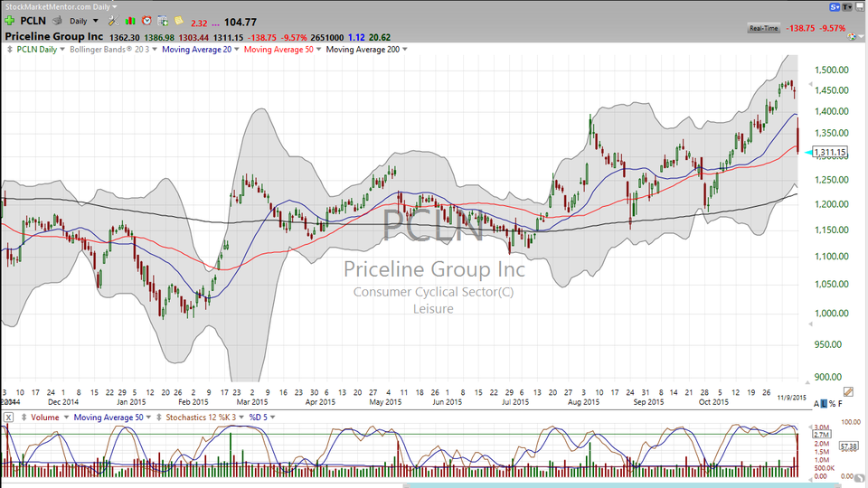Screen dimensions: 868x488
Task: Click the %D 5 indicator label
Action: 258,418
